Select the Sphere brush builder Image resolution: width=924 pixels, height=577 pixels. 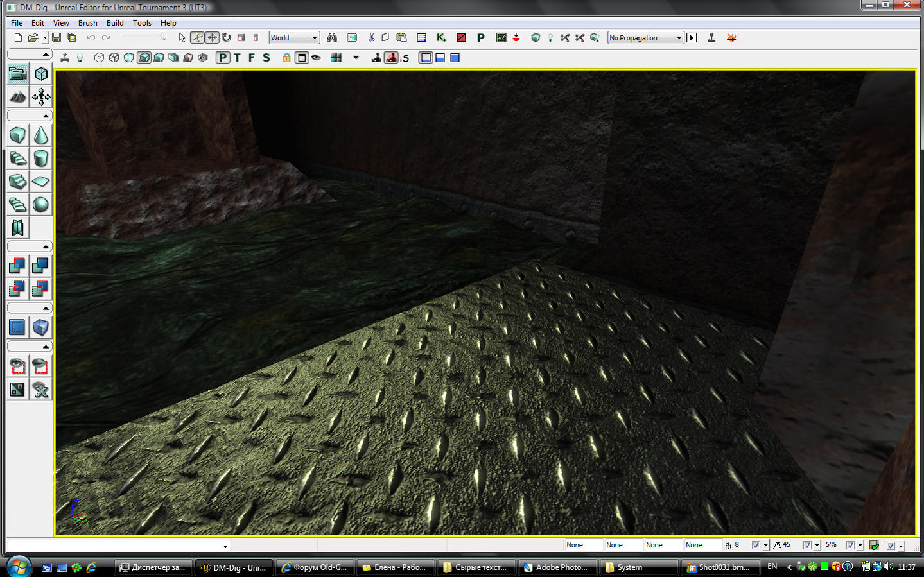40,205
